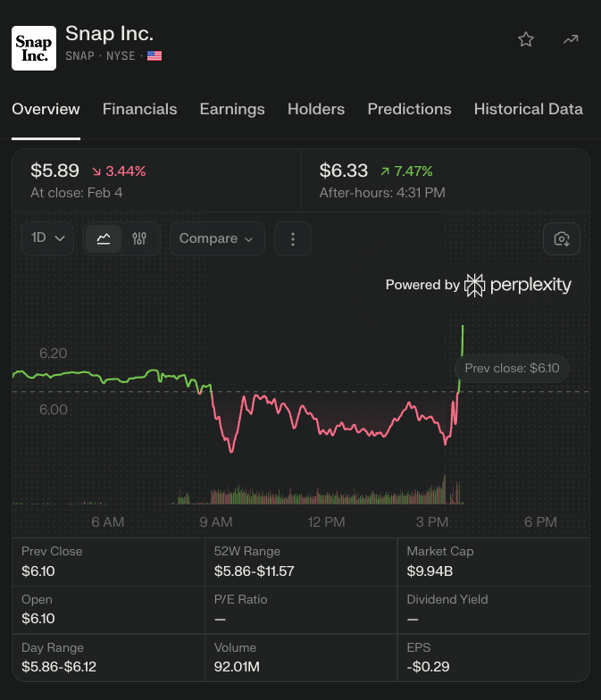The width and height of the screenshot is (601, 700).
Task: Click the P/E Ratio dash value
Action: pyautogui.click(x=220, y=620)
